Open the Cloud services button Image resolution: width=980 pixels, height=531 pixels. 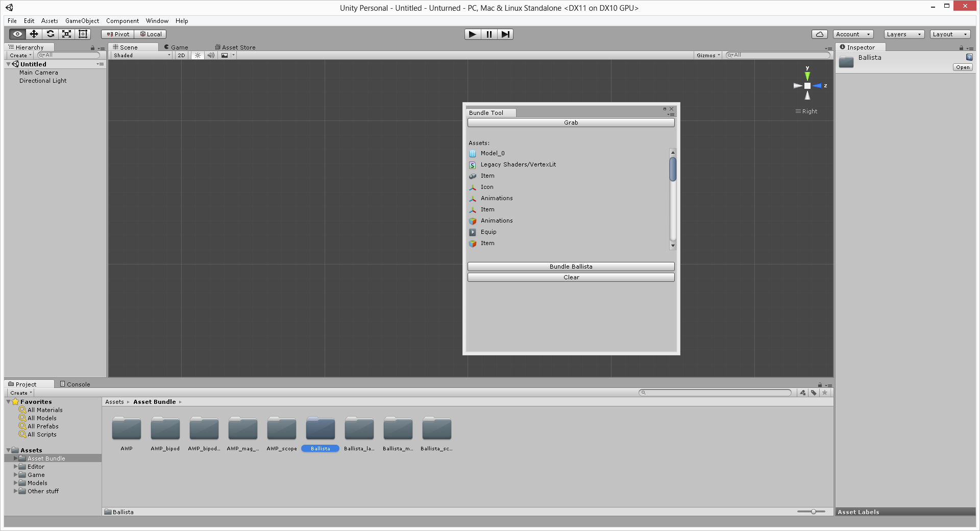pos(819,34)
